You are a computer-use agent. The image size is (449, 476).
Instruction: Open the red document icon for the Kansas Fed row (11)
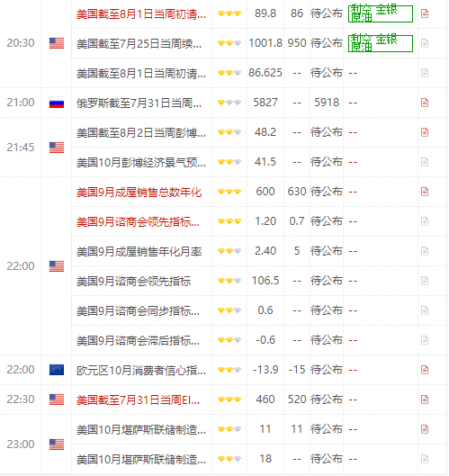tap(425, 429)
